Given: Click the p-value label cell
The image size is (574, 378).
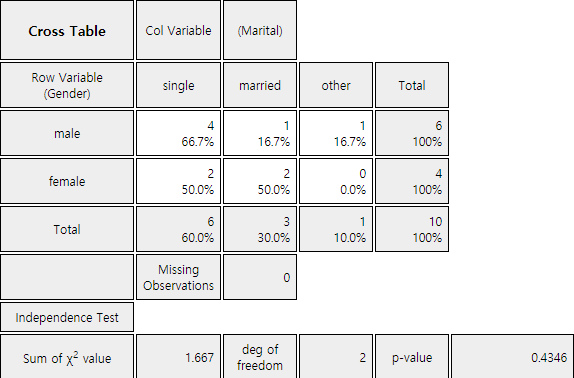Looking at the screenshot, I should point(412,357).
